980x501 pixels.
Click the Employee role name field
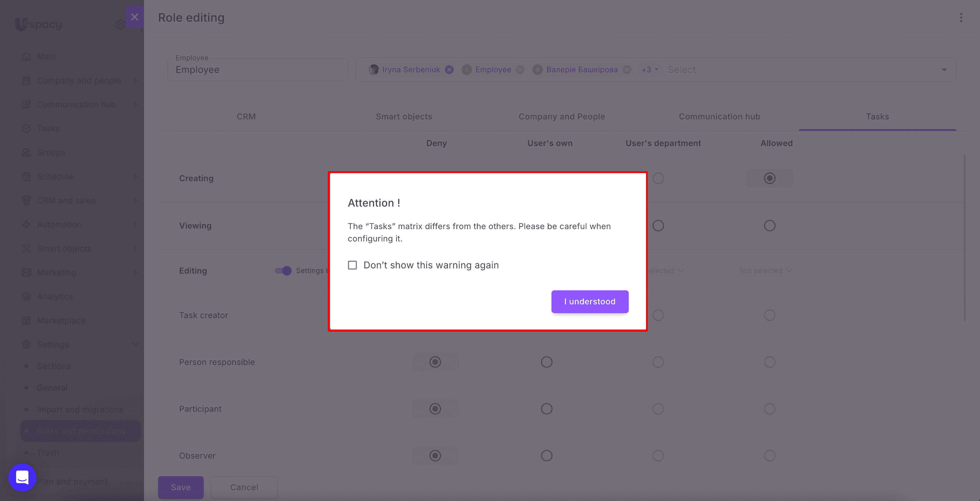click(258, 70)
